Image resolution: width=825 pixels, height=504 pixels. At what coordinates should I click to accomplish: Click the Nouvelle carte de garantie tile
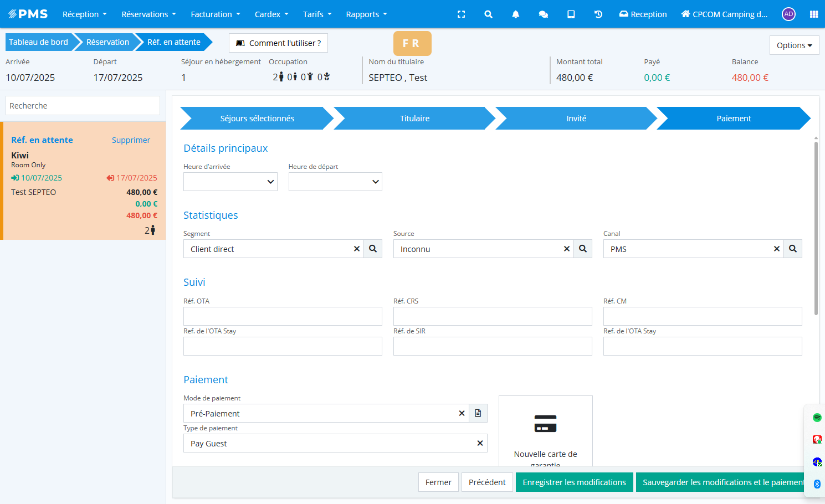coord(545,431)
